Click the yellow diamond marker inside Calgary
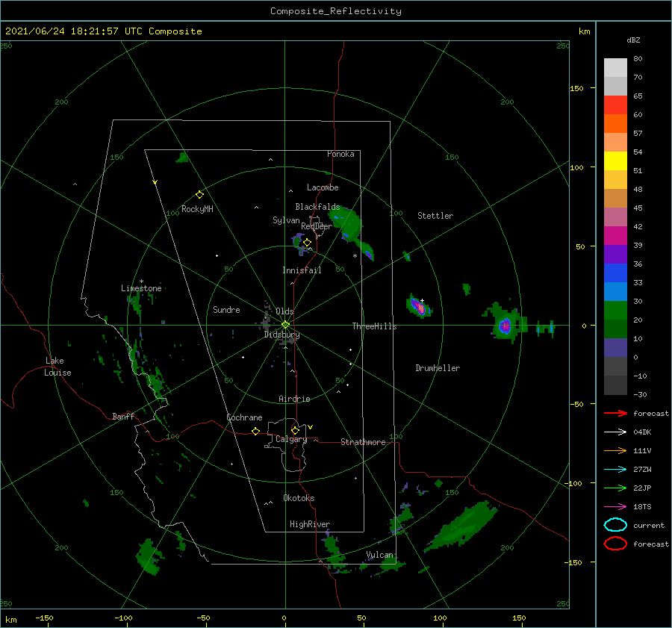672x628 pixels. point(295,430)
